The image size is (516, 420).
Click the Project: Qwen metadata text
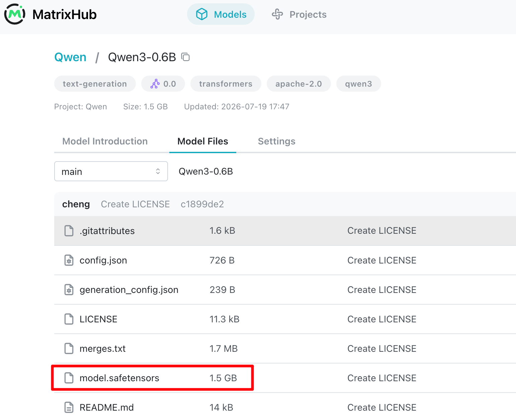[81, 107]
